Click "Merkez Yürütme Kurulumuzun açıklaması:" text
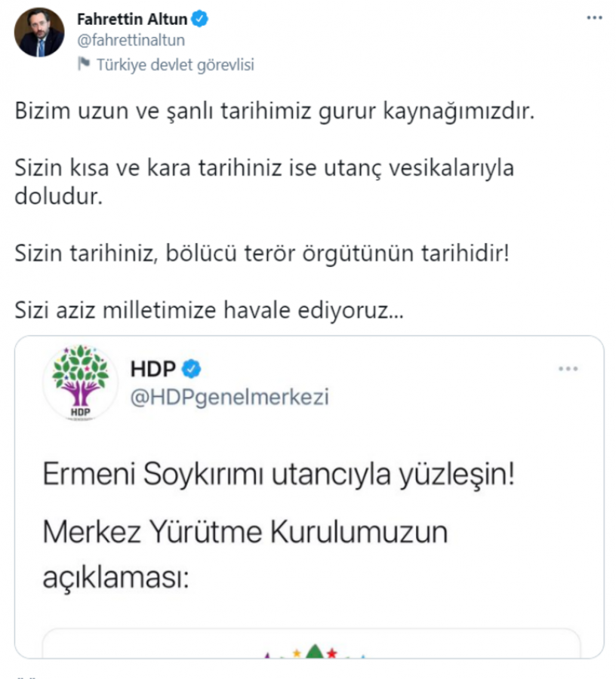The width and height of the screenshot is (616, 679). click(x=245, y=555)
